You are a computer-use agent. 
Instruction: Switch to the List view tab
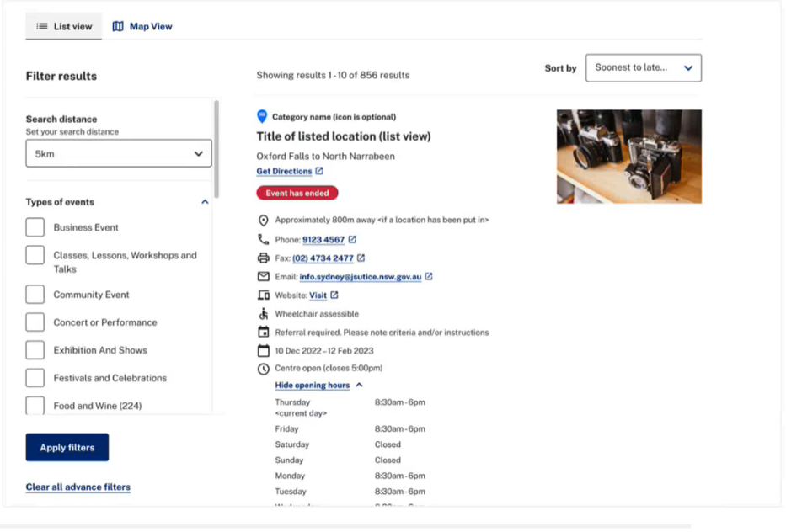(64, 27)
